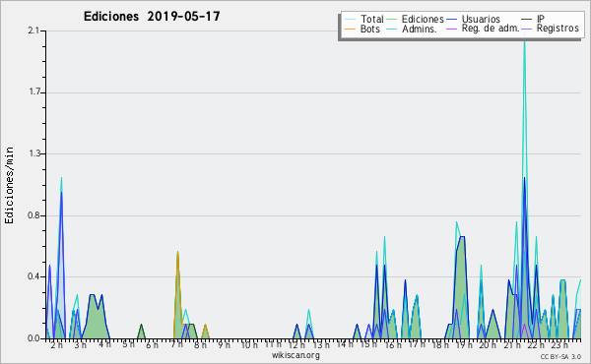Click the 21 h x-axis label
The height and width of the screenshot is (364, 591).
tap(512, 345)
